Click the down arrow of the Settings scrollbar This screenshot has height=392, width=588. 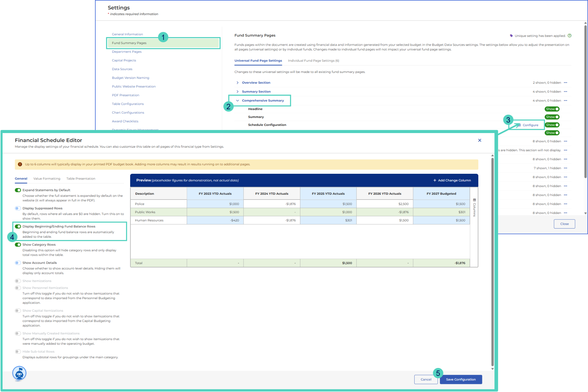click(x=585, y=213)
